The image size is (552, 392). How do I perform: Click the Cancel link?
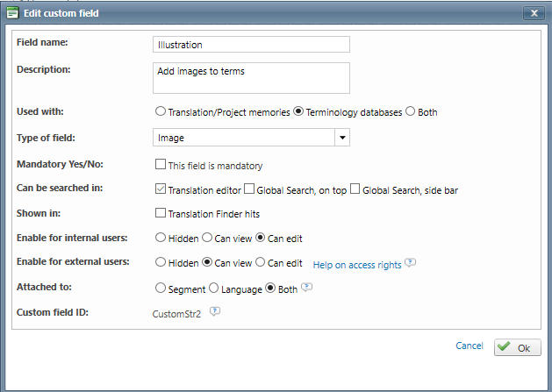point(470,346)
